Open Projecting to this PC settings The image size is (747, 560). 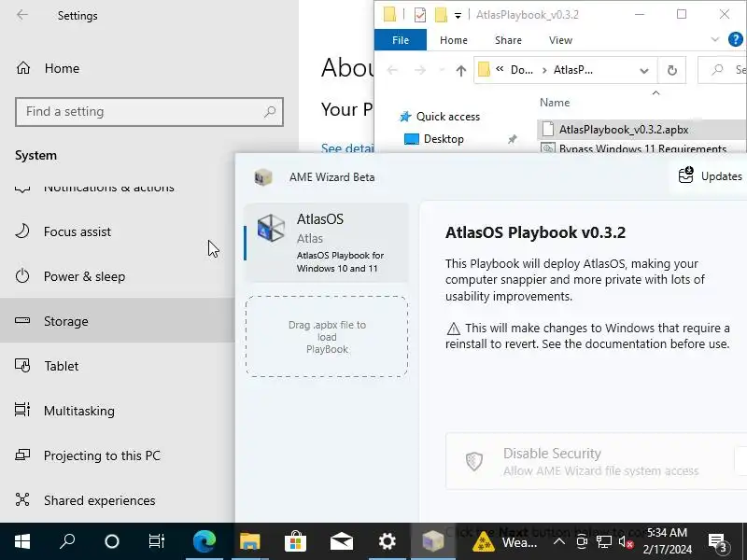[118, 455]
